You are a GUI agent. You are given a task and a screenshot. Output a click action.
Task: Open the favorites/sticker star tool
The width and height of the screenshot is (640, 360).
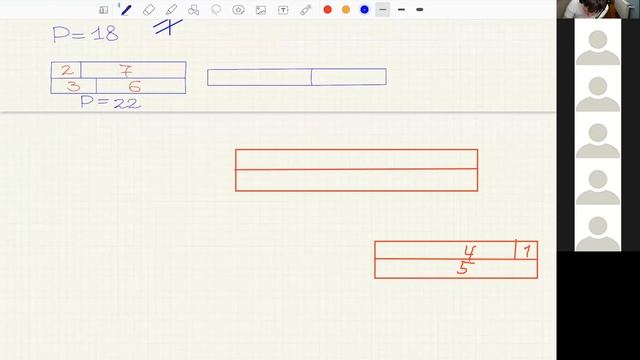point(238,10)
